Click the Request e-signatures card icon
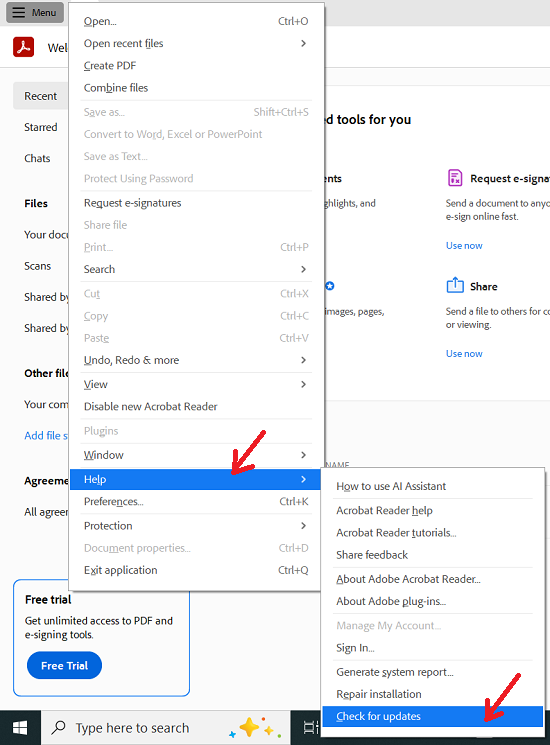Image resolution: width=550 pixels, height=745 pixels. click(x=455, y=178)
